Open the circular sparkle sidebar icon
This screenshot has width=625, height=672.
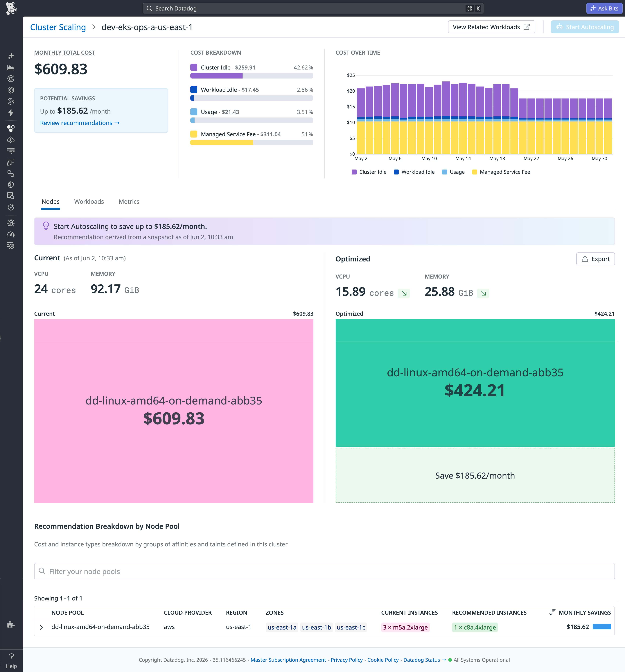[11, 207]
